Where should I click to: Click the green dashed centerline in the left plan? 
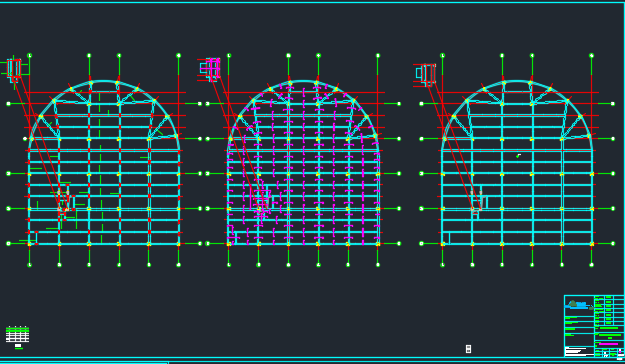(100, 167)
